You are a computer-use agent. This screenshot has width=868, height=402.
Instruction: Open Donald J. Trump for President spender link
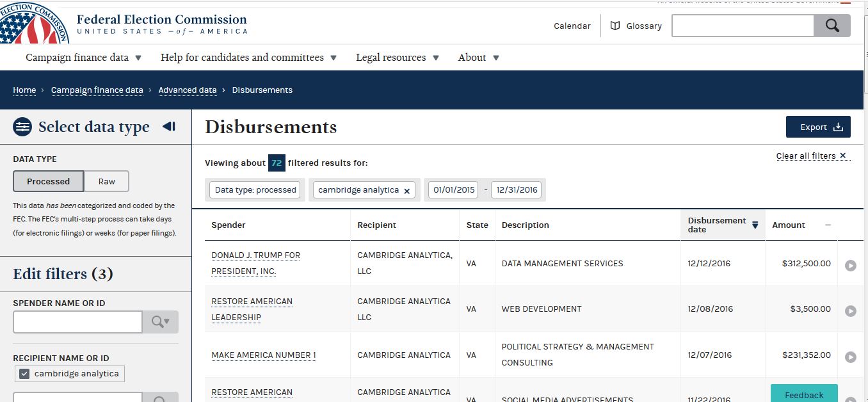point(256,263)
